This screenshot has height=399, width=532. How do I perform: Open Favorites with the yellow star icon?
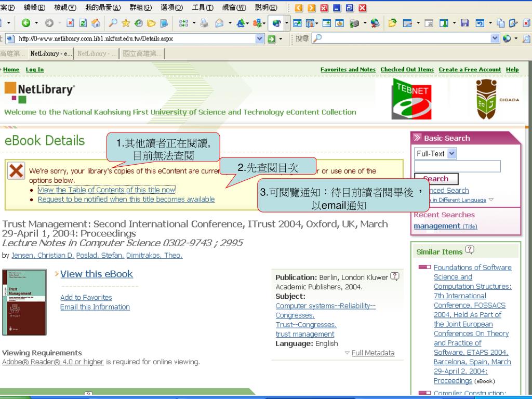pos(126,23)
